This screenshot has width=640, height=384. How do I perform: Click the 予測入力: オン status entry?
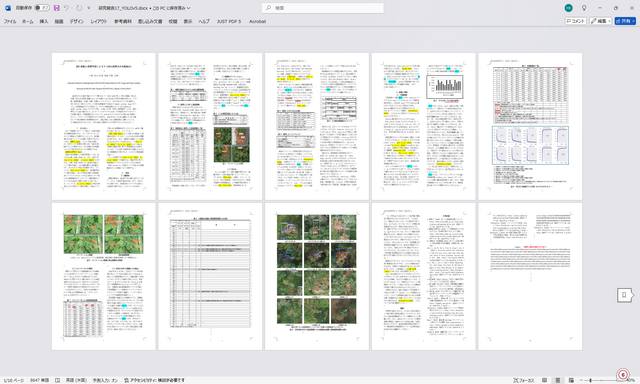click(x=105, y=380)
